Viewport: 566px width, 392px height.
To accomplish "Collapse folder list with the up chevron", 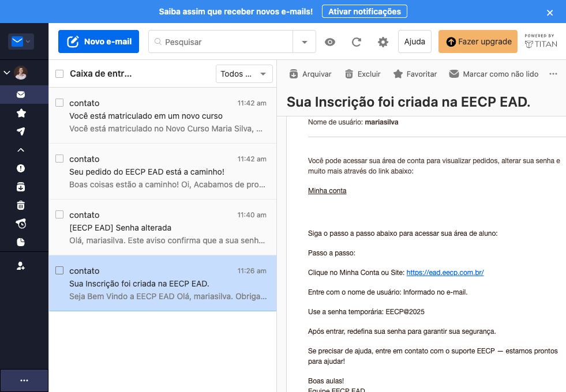I will 21,150.
